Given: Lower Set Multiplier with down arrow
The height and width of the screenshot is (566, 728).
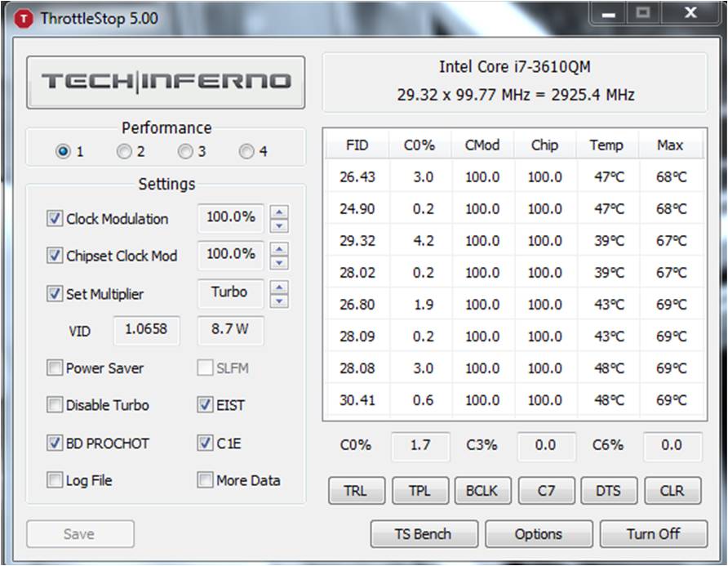Looking at the screenshot, I should coord(279,301).
